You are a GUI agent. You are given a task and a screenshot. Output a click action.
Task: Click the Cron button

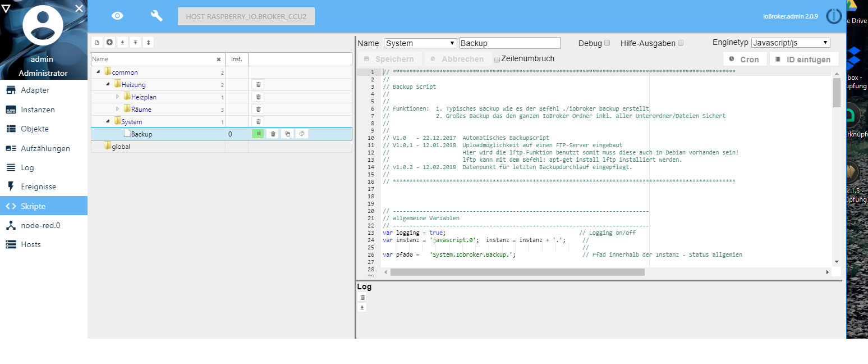click(745, 59)
